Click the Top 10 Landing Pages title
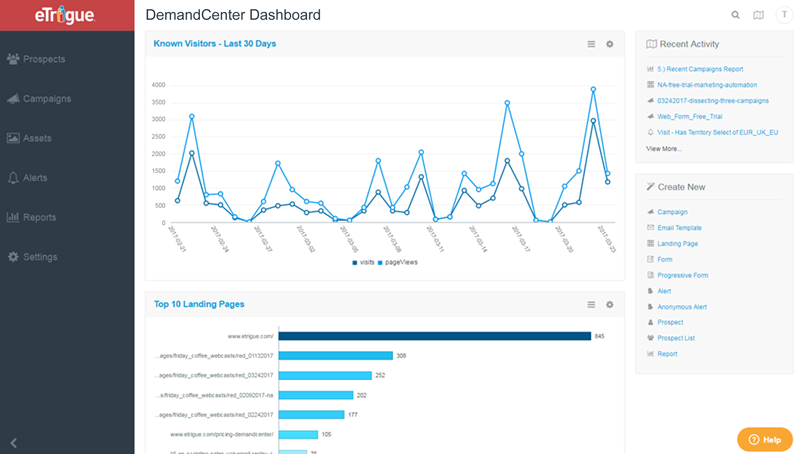The width and height of the screenshot is (800, 454). 199,304
